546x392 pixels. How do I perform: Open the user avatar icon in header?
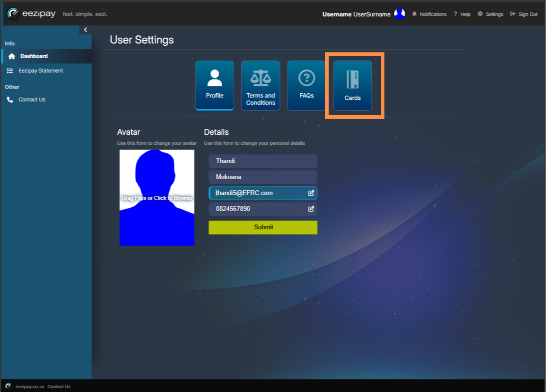(399, 14)
